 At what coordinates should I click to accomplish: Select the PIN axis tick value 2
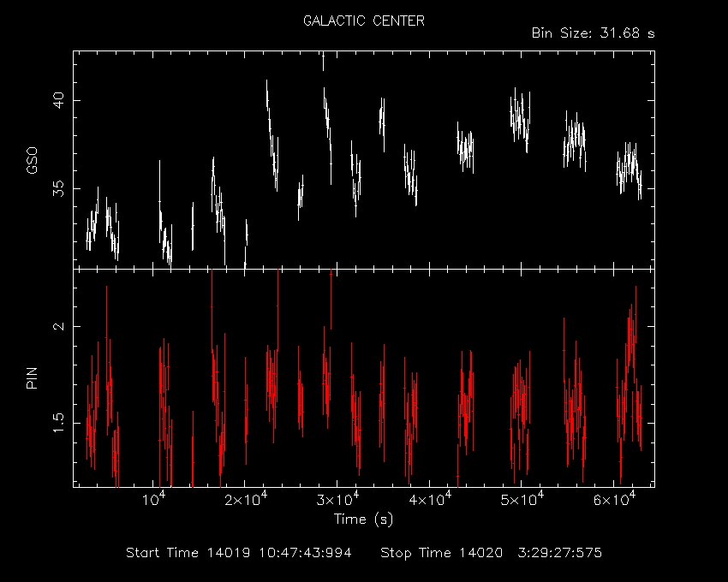pyautogui.click(x=59, y=326)
